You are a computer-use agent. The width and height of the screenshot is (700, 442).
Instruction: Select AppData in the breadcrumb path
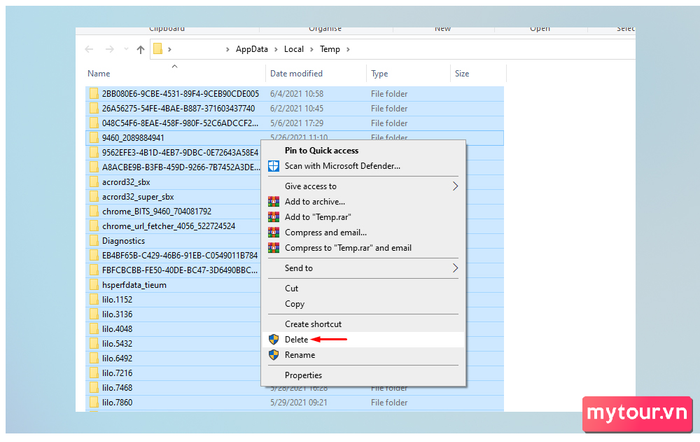pos(252,49)
